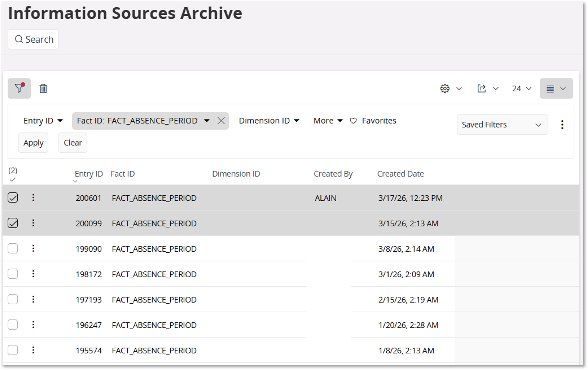588x370 pixels.
Task: Click the trash delete icon
Action: (43, 88)
